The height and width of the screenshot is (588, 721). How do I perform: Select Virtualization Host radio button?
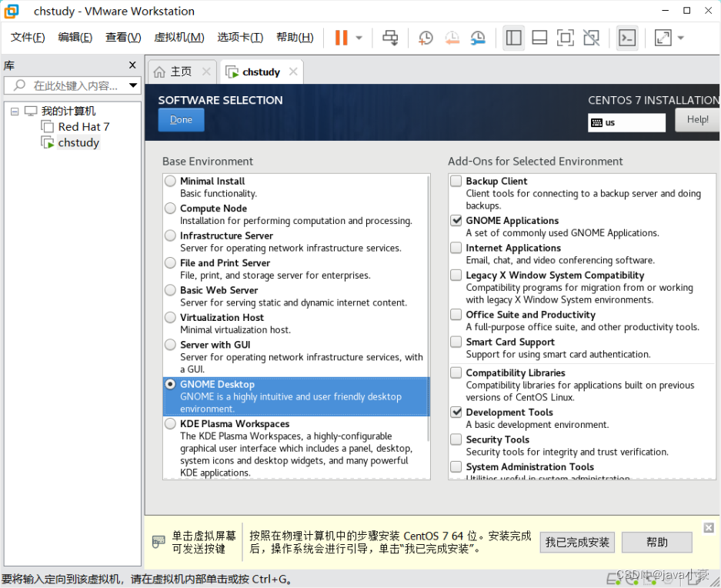170,317
